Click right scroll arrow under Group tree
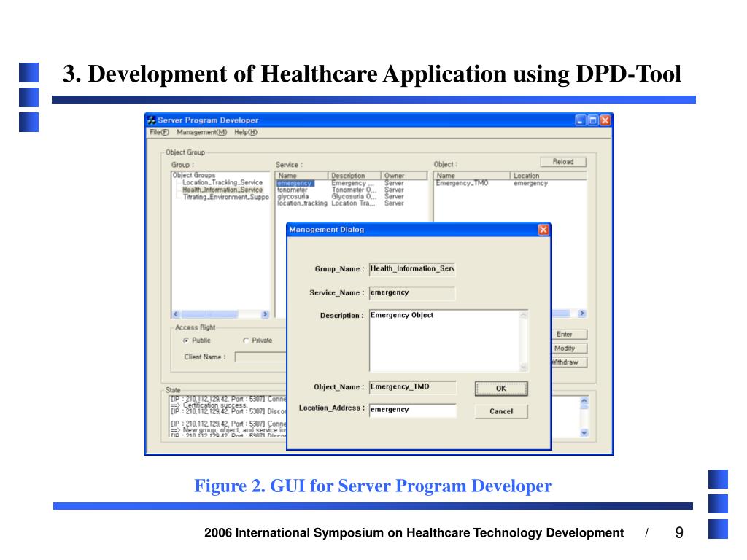This screenshot has width=747, height=560. coord(265,314)
